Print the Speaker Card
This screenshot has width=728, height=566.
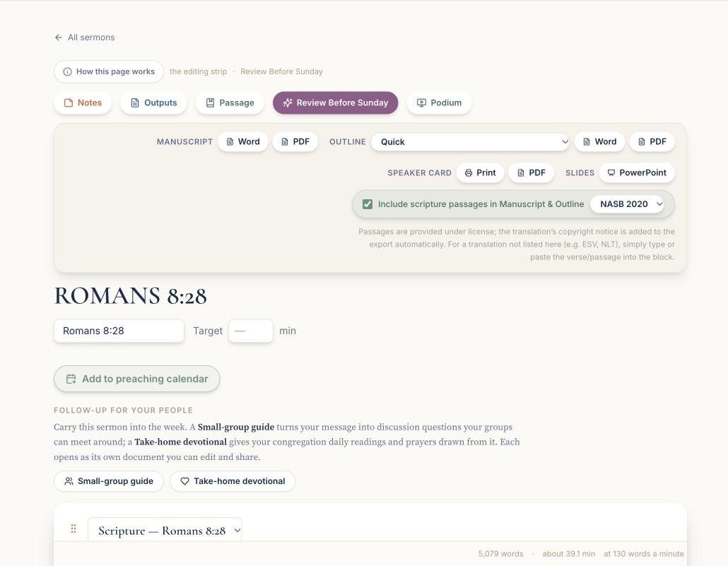480,172
